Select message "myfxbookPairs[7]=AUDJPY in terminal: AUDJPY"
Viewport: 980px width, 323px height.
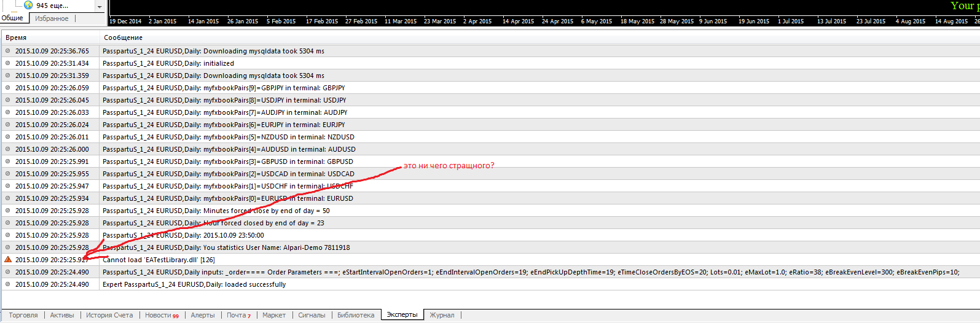coord(225,112)
